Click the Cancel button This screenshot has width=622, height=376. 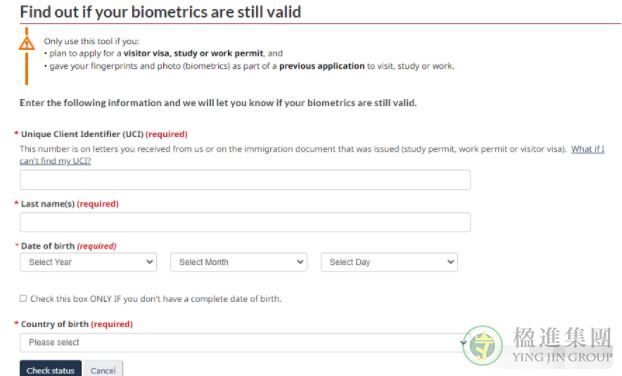click(103, 370)
